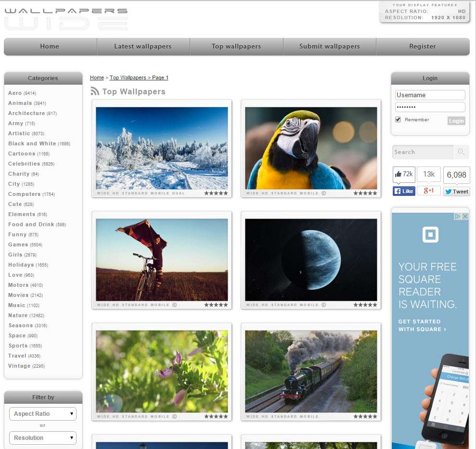Click the magnifying glass search icon

[x=461, y=152]
